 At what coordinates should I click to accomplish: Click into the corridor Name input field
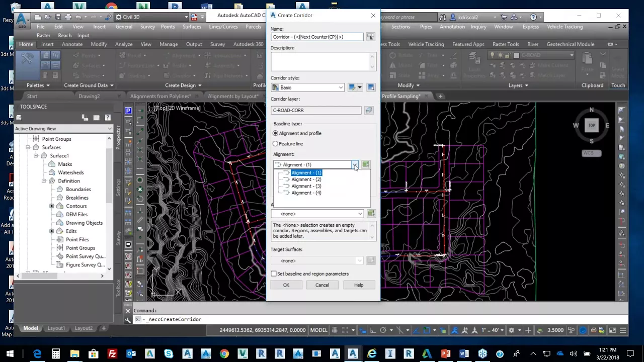point(317,37)
